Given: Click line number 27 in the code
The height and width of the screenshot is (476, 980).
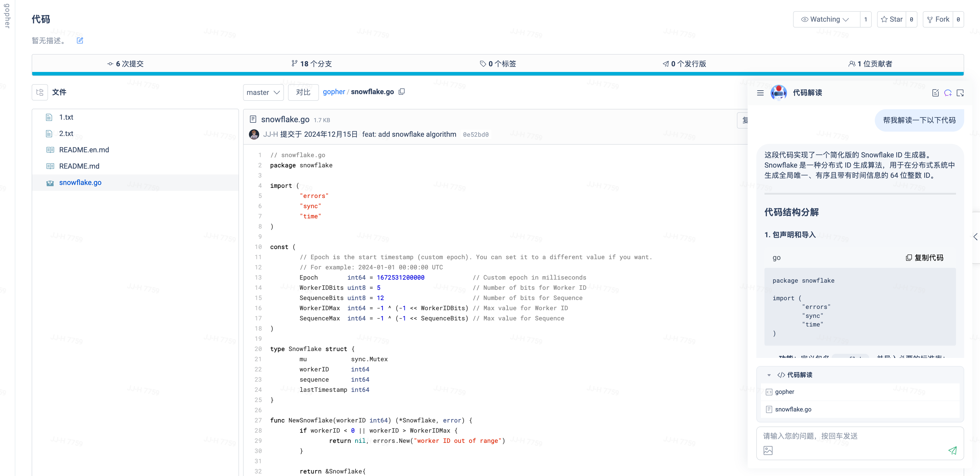Looking at the screenshot, I should (x=258, y=420).
